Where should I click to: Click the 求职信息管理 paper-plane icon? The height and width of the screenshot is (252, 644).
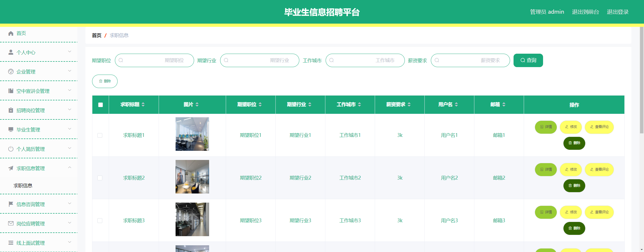11,168
